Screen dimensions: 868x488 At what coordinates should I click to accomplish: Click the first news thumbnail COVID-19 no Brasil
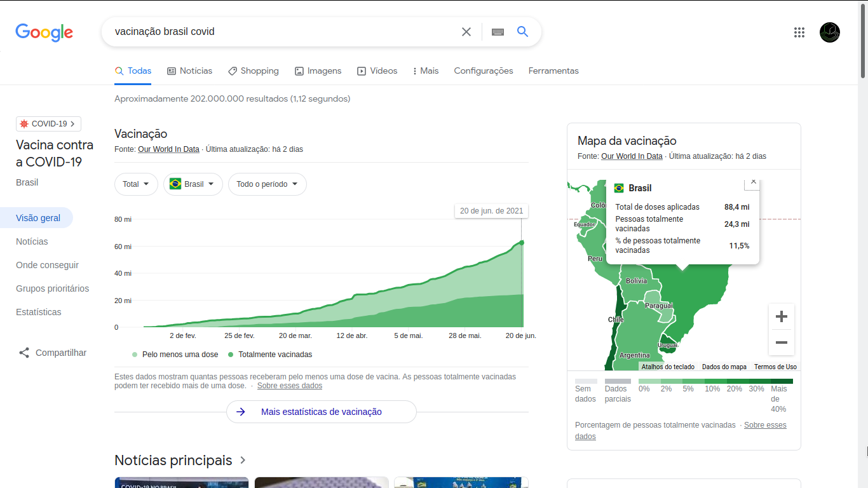pos(182,482)
